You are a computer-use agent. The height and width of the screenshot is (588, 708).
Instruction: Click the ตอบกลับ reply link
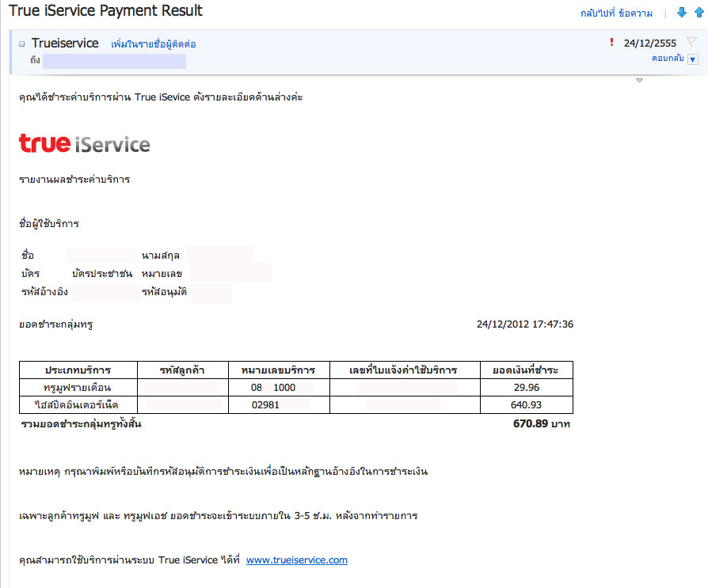[x=668, y=59]
